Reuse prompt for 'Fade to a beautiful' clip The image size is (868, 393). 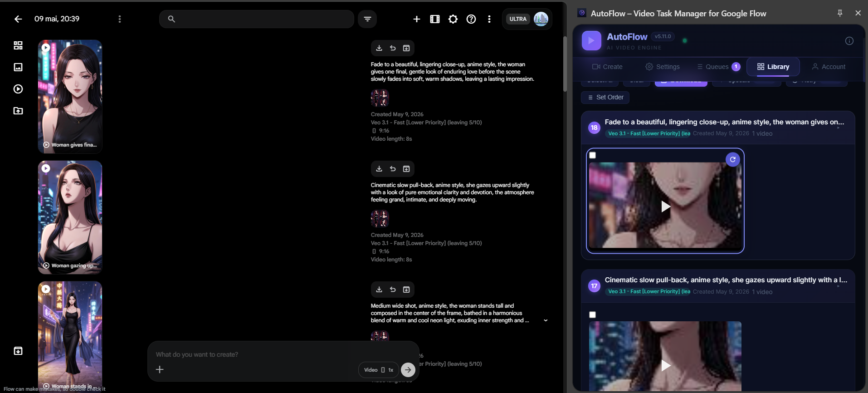[x=393, y=48]
